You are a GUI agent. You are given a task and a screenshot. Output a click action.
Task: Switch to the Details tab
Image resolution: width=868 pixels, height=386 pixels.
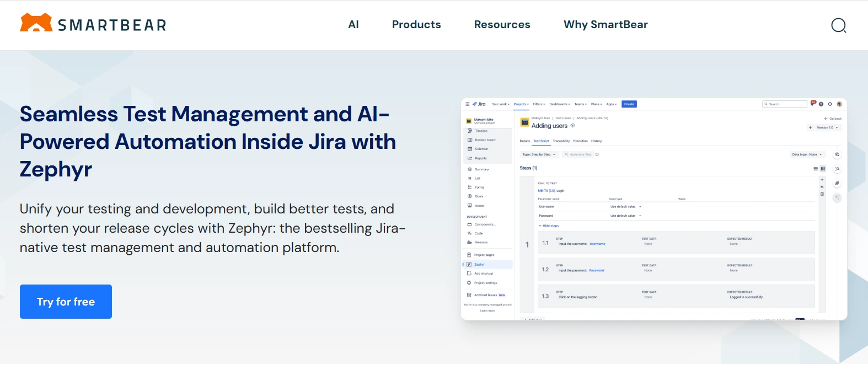click(x=524, y=141)
